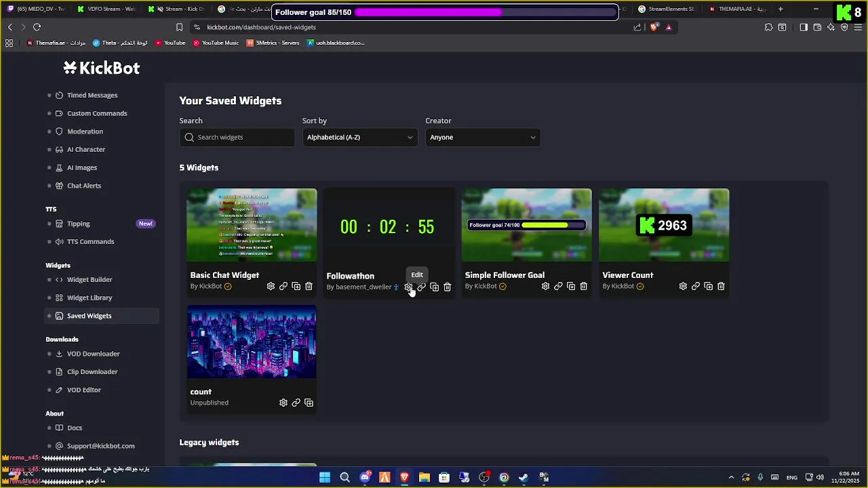The height and width of the screenshot is (488, 868).
Task: Copy link of Basic Chat Widget
Action: pos(283,286)
